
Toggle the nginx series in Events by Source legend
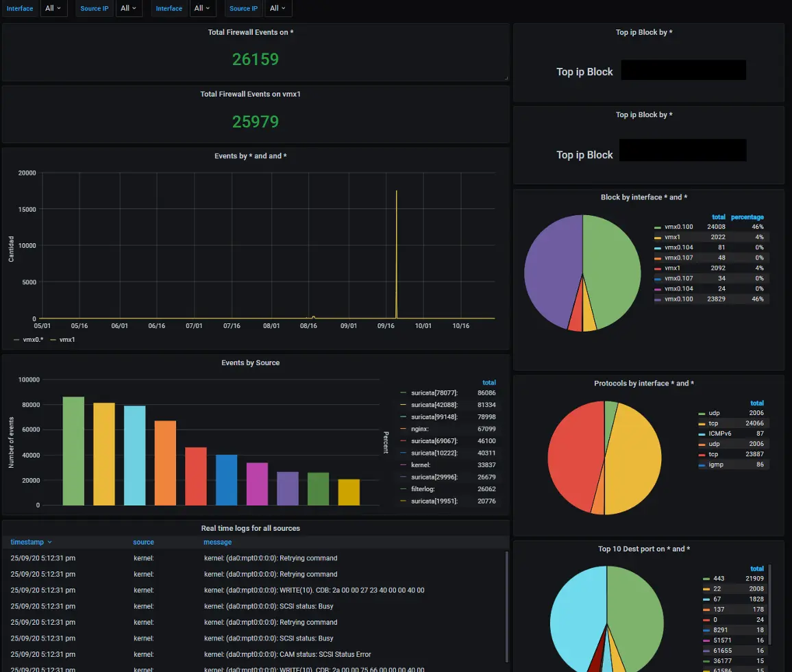(x=404, y=430)
